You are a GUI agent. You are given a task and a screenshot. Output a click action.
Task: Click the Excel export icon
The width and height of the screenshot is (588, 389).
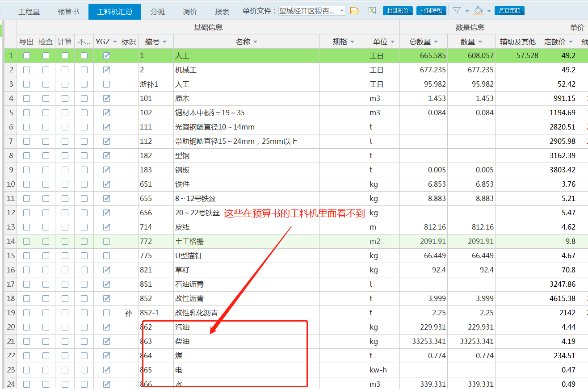(372, 11)
